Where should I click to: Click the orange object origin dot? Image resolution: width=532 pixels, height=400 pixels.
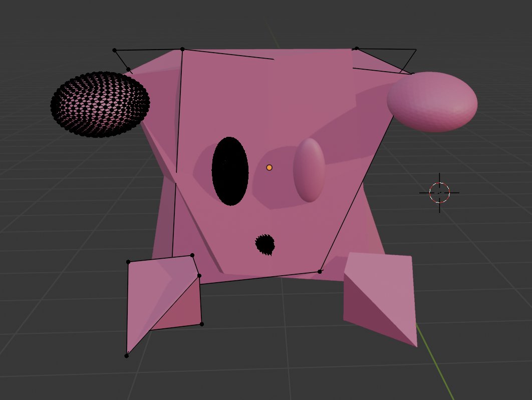point(269,167)
